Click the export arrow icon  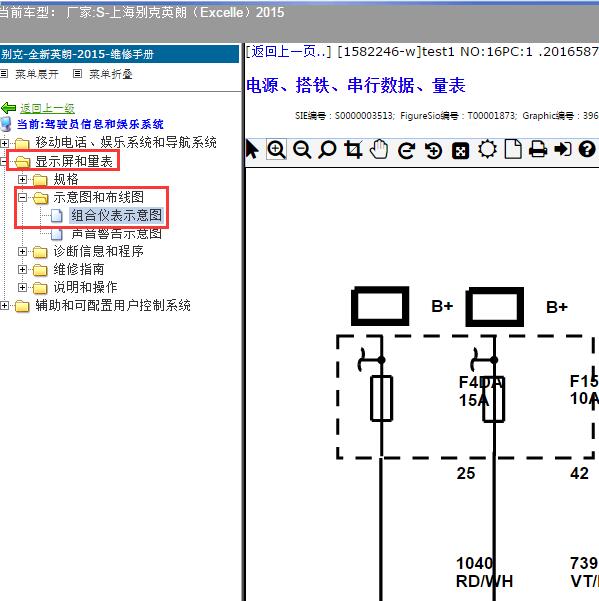[x=563, y=149]
